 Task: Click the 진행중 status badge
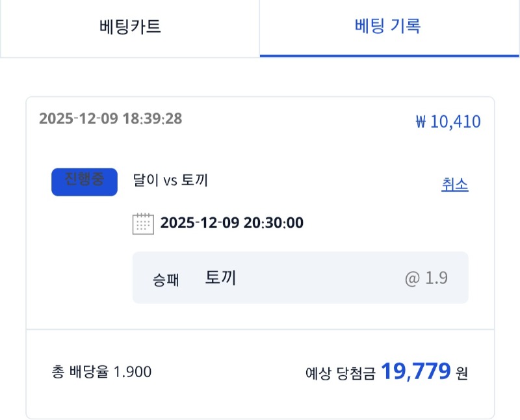(84, 181)
